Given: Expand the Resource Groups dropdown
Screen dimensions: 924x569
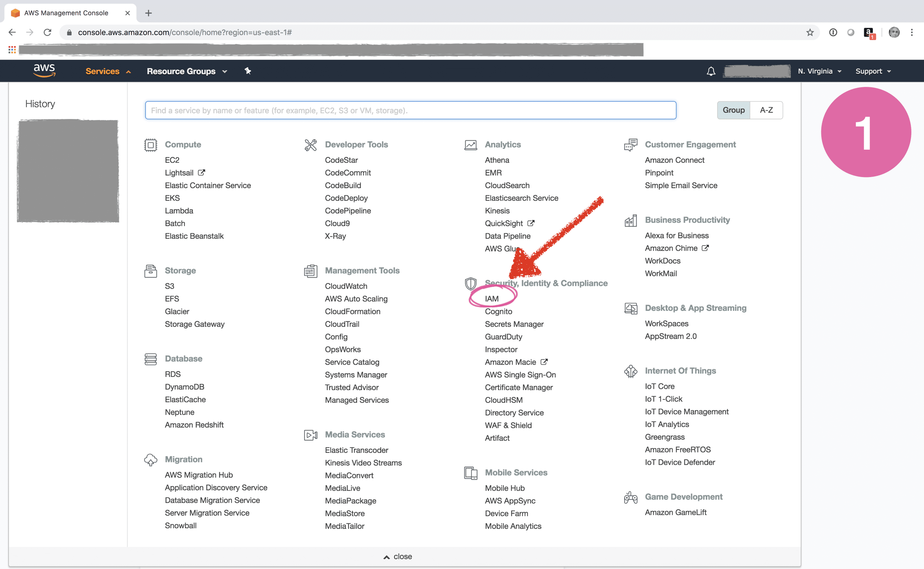Looking at the screenshot, I should 187,71.
